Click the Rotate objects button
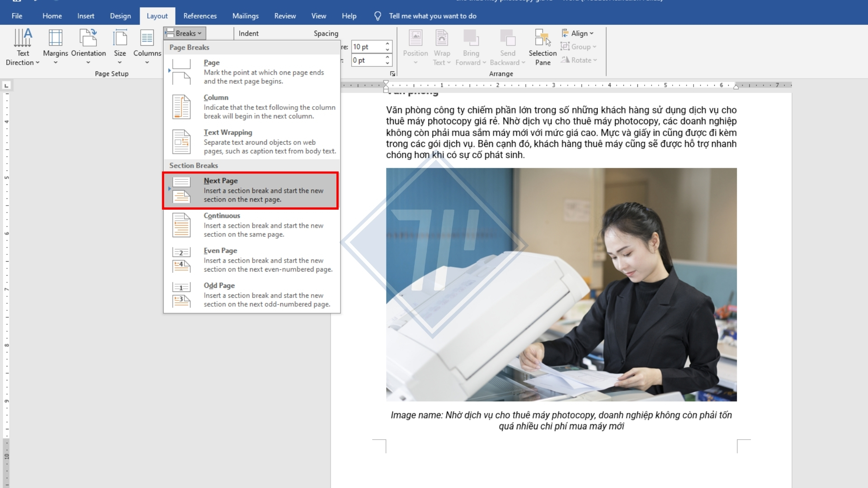 click(x=579, y=60)
